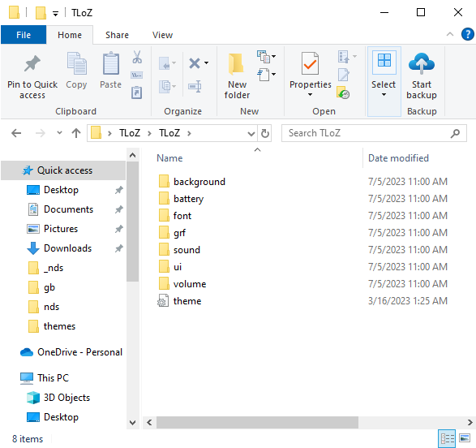The width and height of the screenshot is (476, 448).
Task: Select OneDrive - Personal
Action: coord(79,352)
